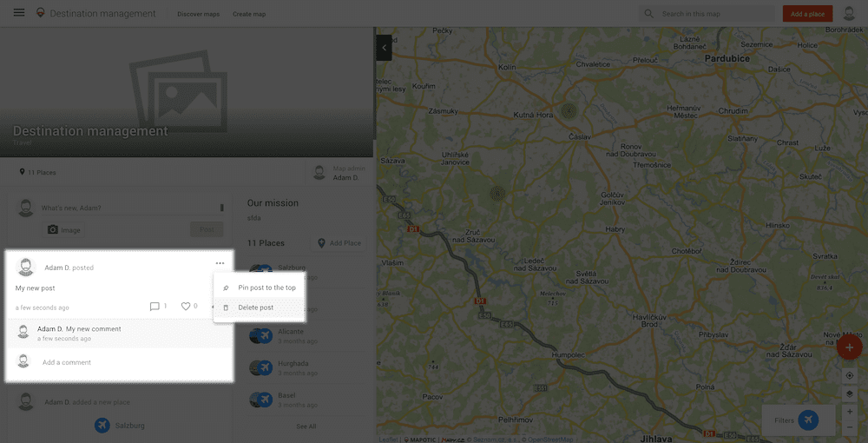Click the Post button

207,229
